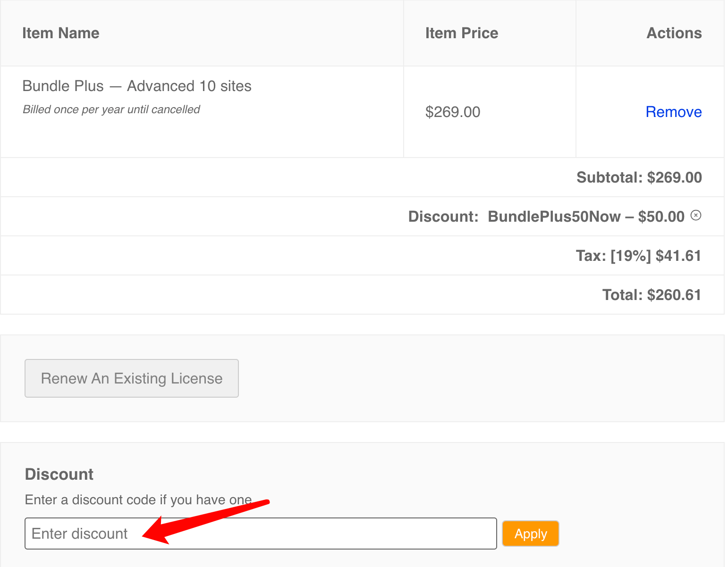This screenshot has width=728, height=567.
Task: Select the Bundle Plus — Advanced 10 sites title
Action: point(137,86)
